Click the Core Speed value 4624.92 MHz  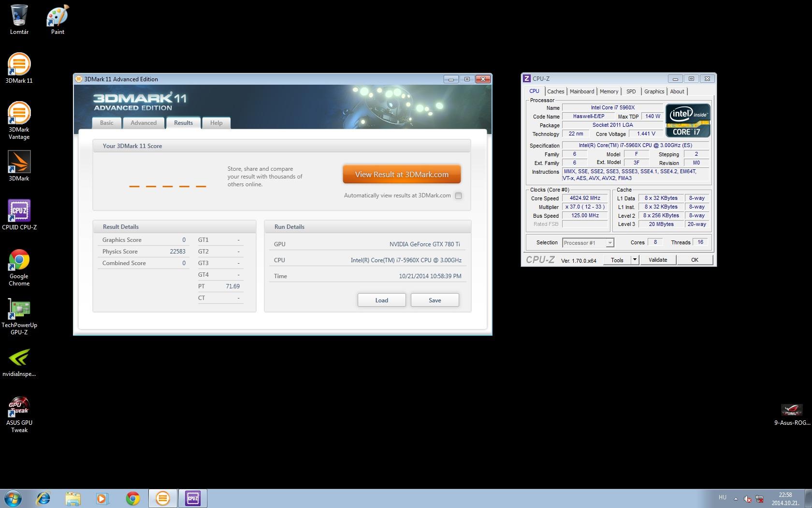coord(585,198)
